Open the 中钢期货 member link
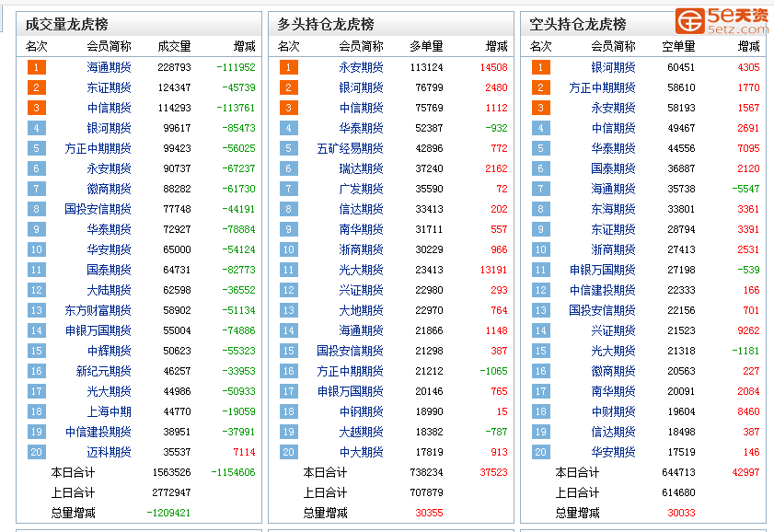This screenshot has width=774, height=532. 361,411
